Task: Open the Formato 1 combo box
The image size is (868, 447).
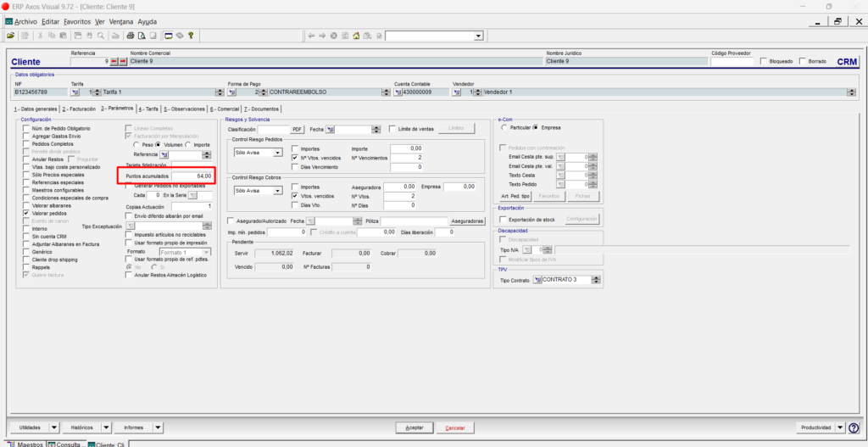Action: click(x=185, y=252)
